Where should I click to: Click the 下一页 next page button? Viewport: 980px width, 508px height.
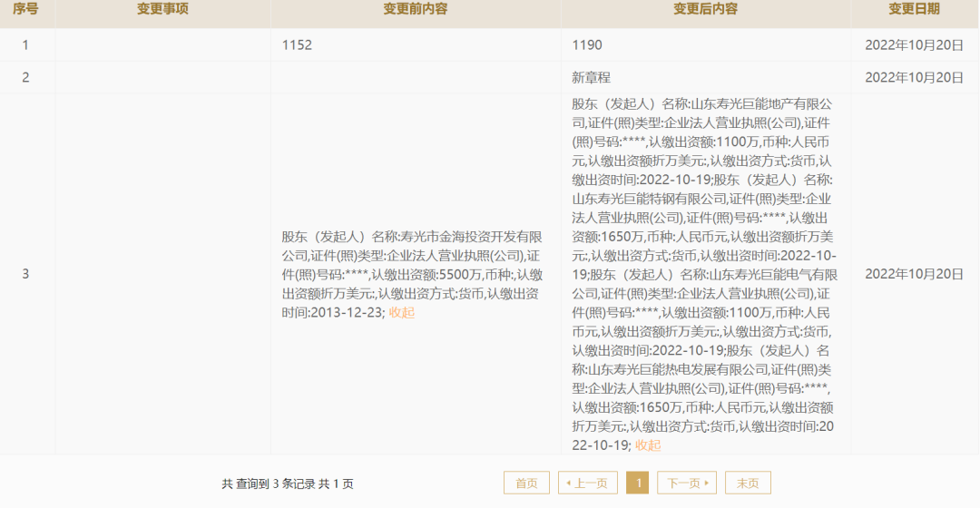pos(686,483)
